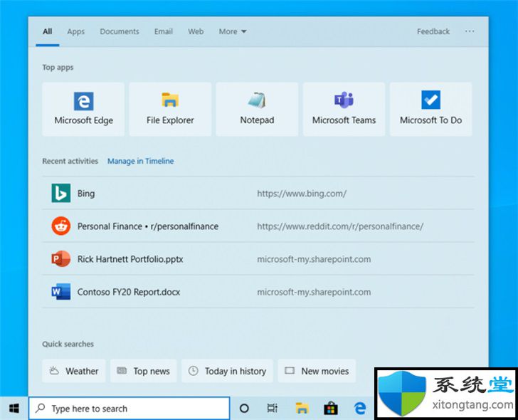Switch to the Documents tab
Viewport: 518px width, 420px height.
click(x=120, y=31)
